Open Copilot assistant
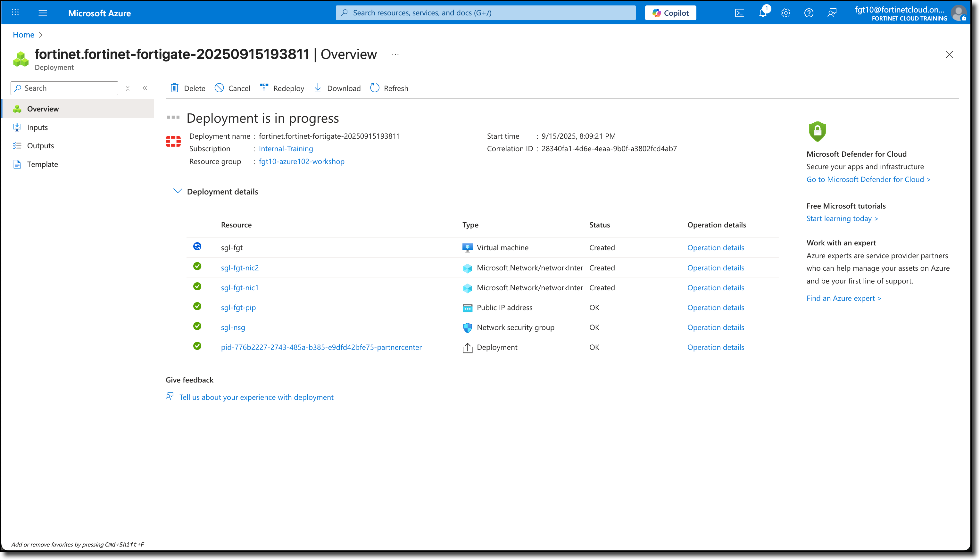Image resolution: width=980 pixels, height=560 pixels. pos(670,13)
